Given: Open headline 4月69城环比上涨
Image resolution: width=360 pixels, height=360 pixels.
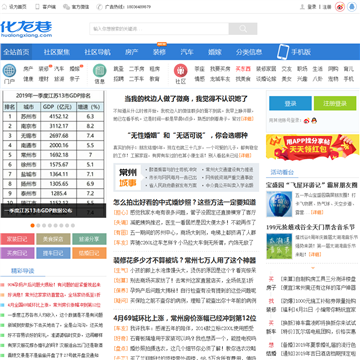Looking at the screenshot, I should pos(185,317).
